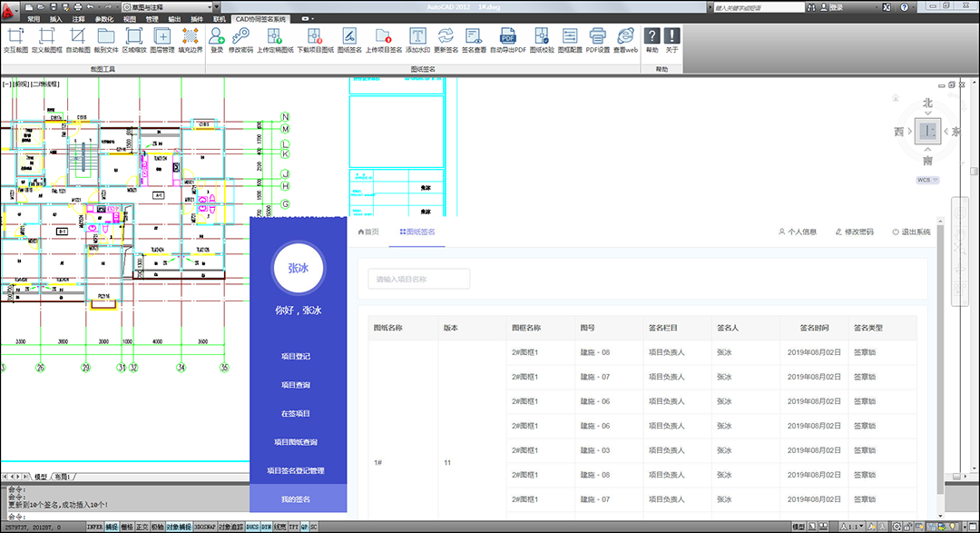Open the customize quick access toolbar arrow
This screenshot has width=980, height=533.
click(x=217, y=7)
